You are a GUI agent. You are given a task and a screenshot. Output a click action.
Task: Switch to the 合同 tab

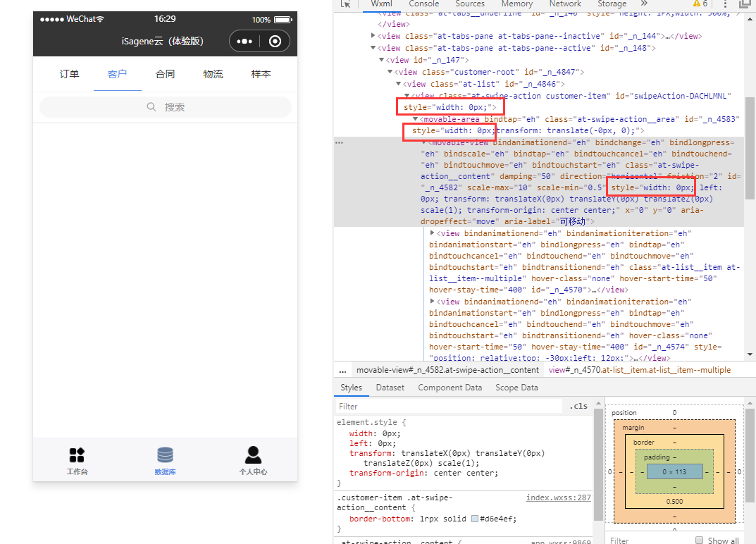coord(165,74)
